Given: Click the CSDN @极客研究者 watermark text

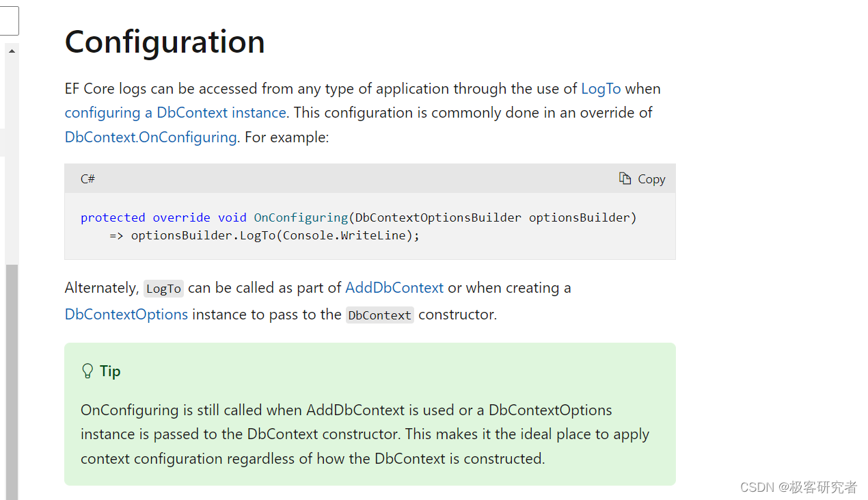Looking at the screenshot, I should [798, 487].
